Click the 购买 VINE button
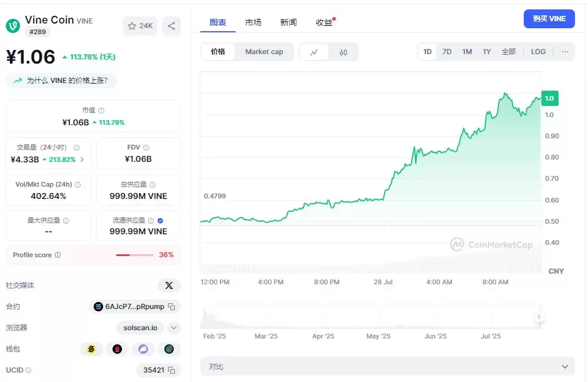This screenshot has height=382, width=588. [x=549, y=18]
